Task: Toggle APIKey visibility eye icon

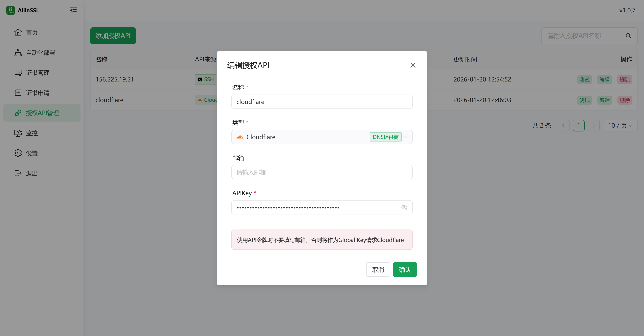Action: [x=404, y=208]
